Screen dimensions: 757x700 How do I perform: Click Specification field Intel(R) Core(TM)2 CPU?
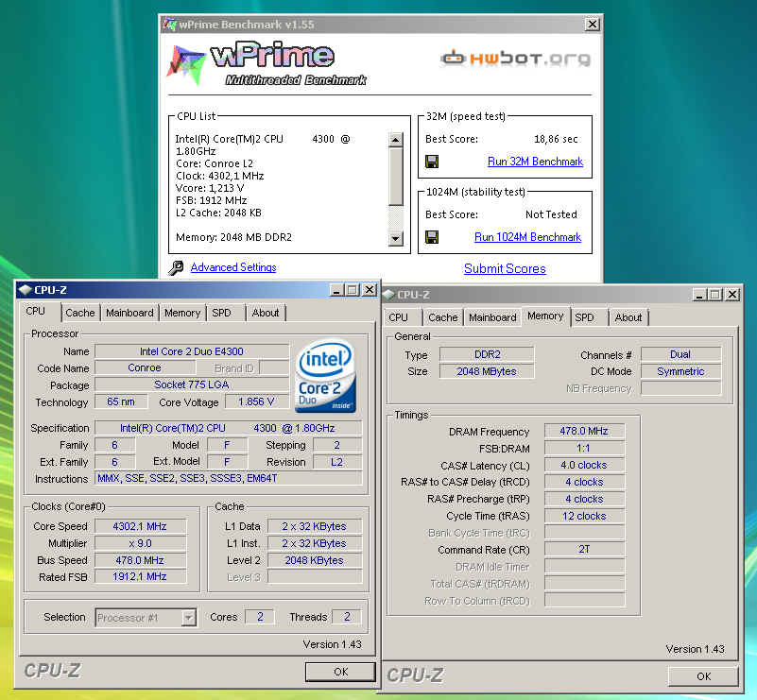tap(229, 428)
